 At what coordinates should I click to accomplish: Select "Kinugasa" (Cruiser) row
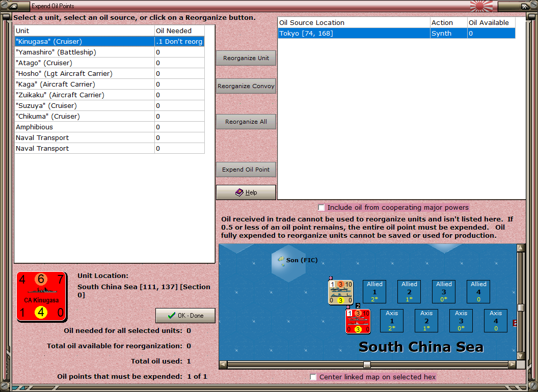coord(110,42)
